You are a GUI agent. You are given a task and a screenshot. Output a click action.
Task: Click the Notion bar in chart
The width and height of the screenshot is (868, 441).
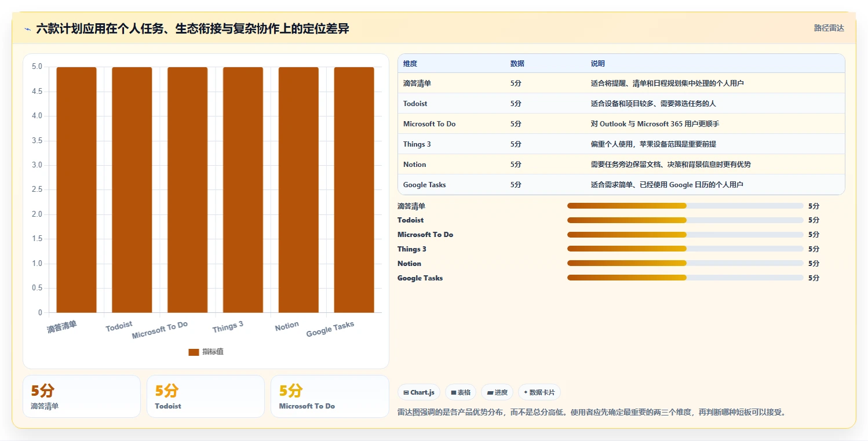[x=298, y=189]
